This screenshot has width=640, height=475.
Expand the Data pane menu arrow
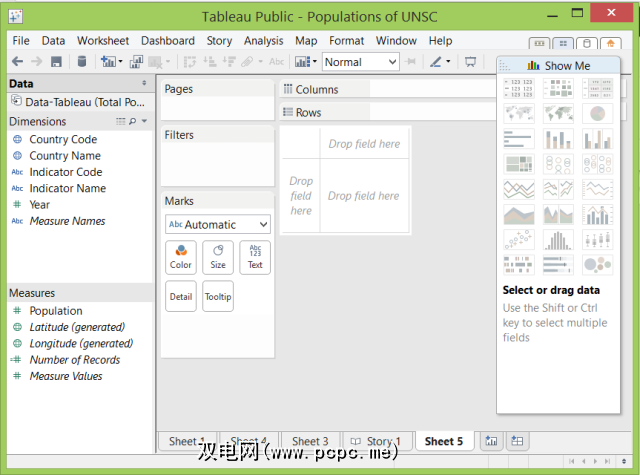[144, 83]
